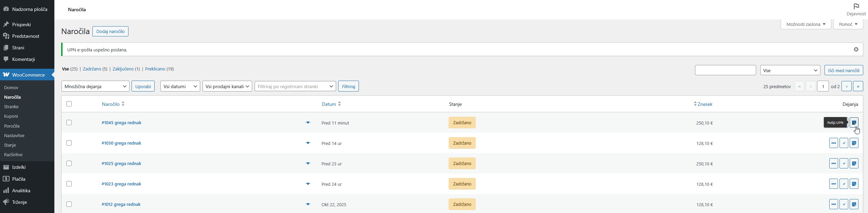Screen dimensions: 868x213
Task: Open order #1045 grega rednak
Action: pos(121,122)
